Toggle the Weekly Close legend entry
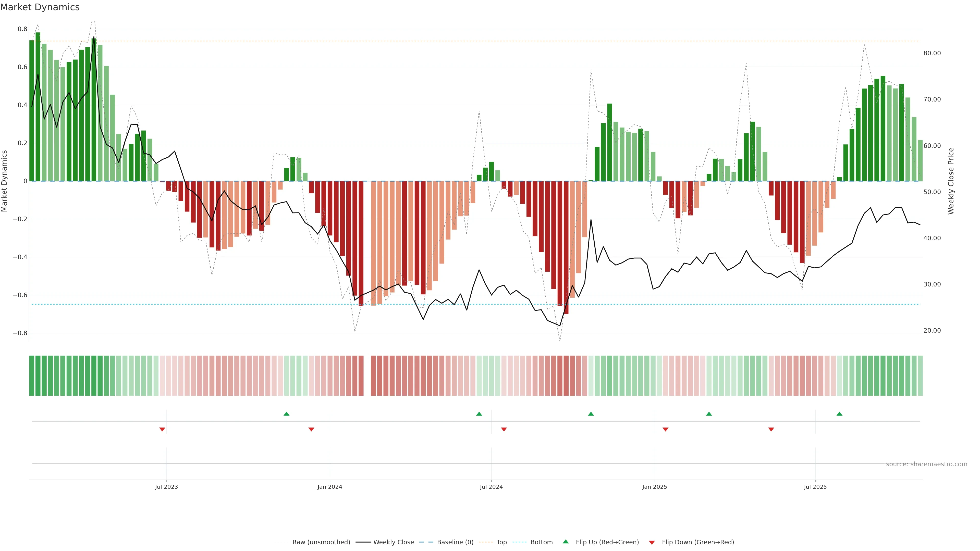This screenshot has width=980, height=551. pos(393,542)
